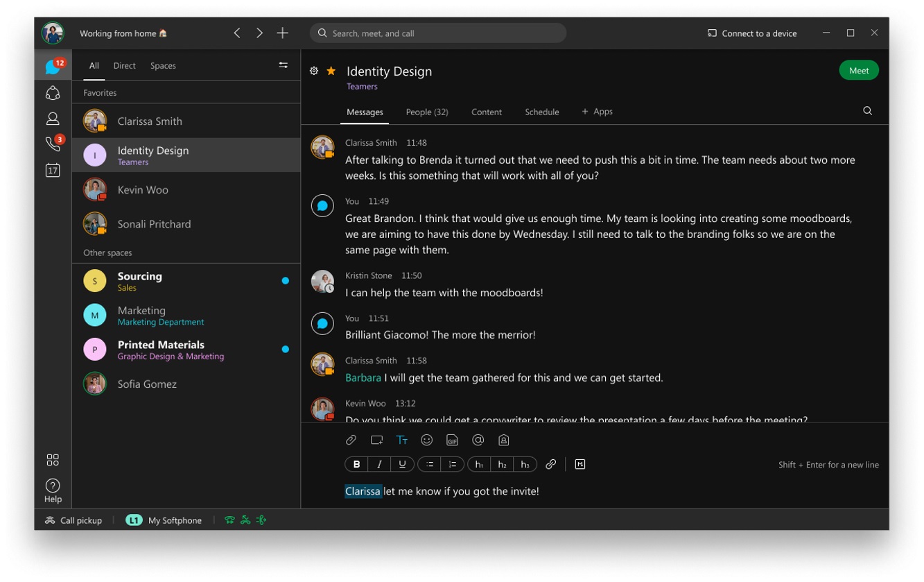Add apps with the + Apps tab

click(x=597, y=112)
